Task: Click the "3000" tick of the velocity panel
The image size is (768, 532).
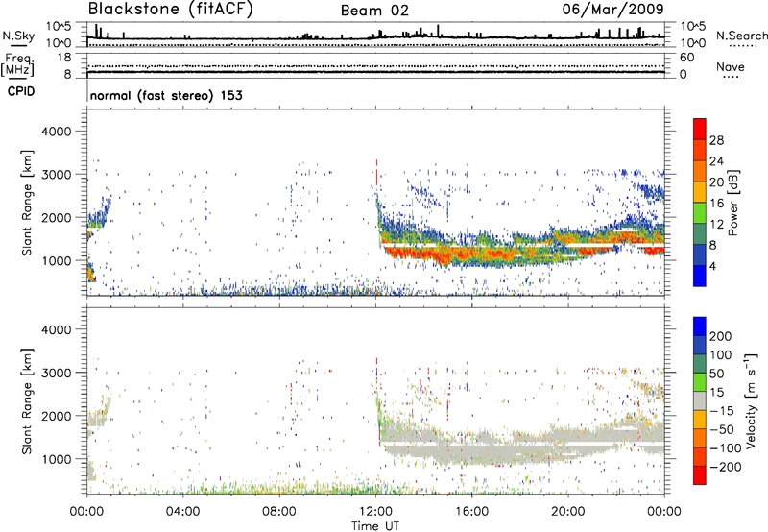Action: coord(56,373)
